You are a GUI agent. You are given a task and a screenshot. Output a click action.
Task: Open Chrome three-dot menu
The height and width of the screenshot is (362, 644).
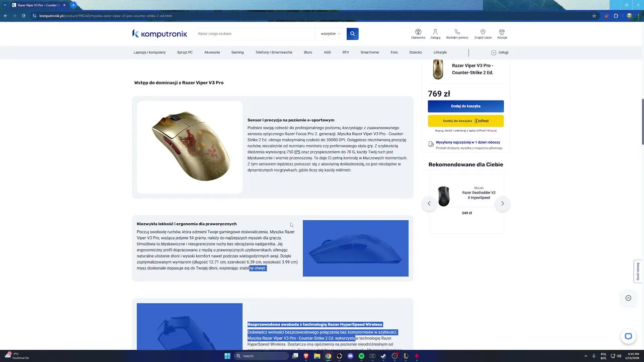[638, 16]
